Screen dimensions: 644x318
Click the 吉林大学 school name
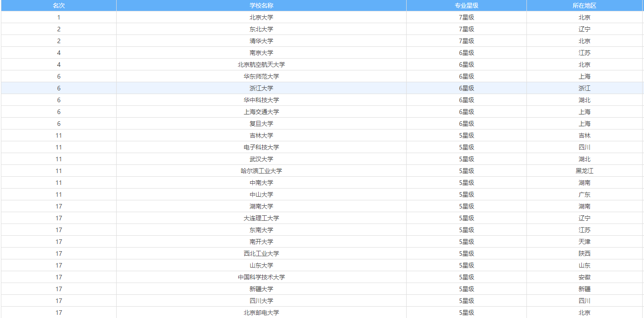tap(261, 135)
